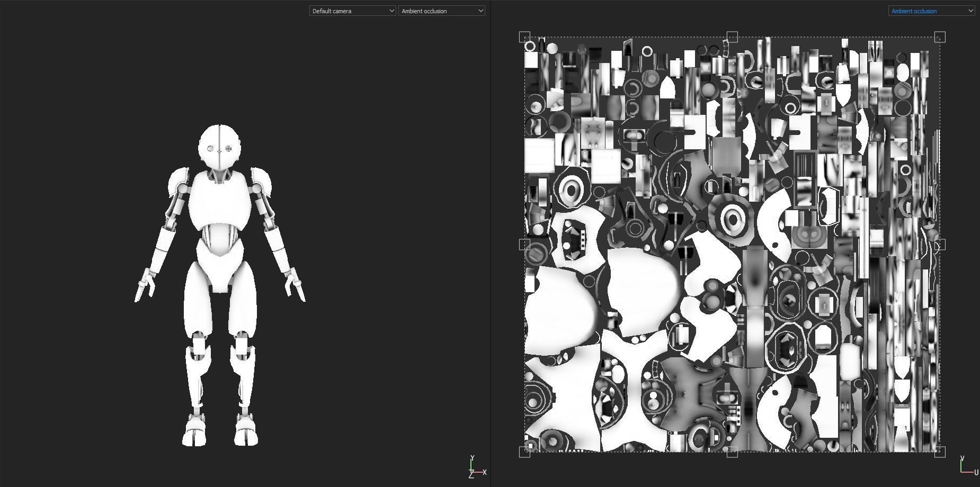Image resolution: width=980 pixels, height=487 pixels.
Task: Select the top-left UV bounding box handle
Action: pos(524,37)
